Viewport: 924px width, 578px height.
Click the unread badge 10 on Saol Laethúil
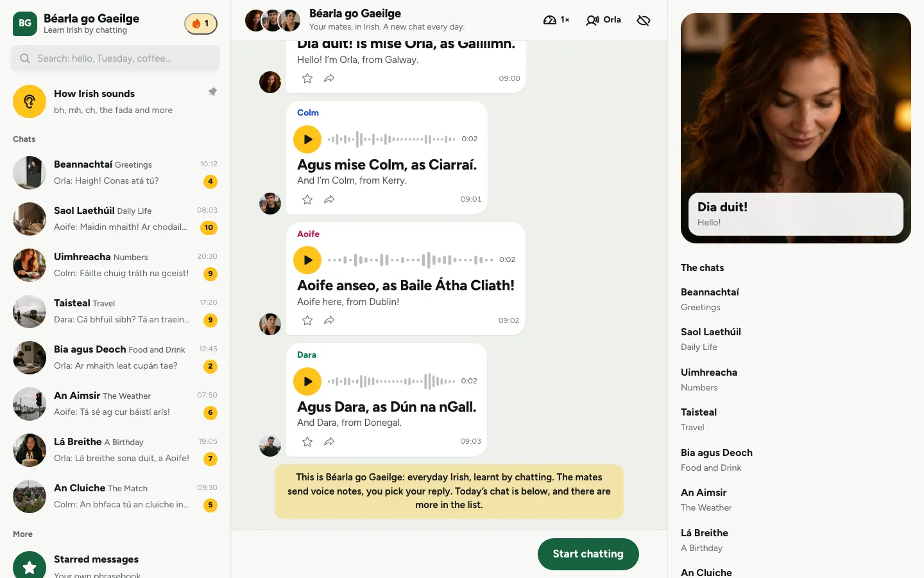click(209, 227)
